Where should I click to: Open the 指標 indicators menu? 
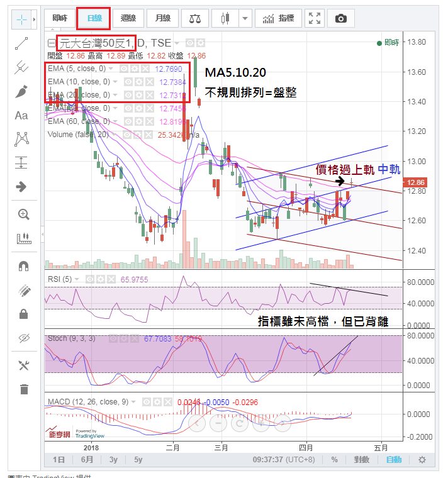click(x=279, y=19)
